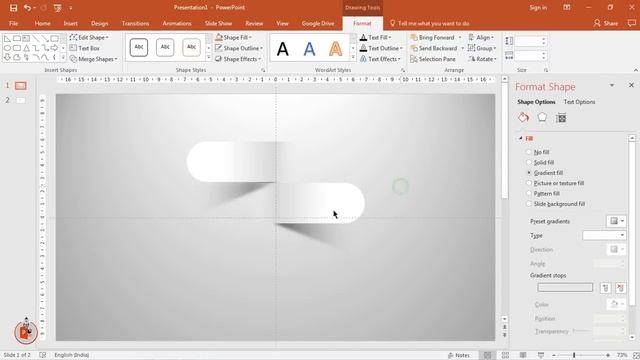Open Fill & Line icon tab
640x360 pixels.
tap(523, 118)
